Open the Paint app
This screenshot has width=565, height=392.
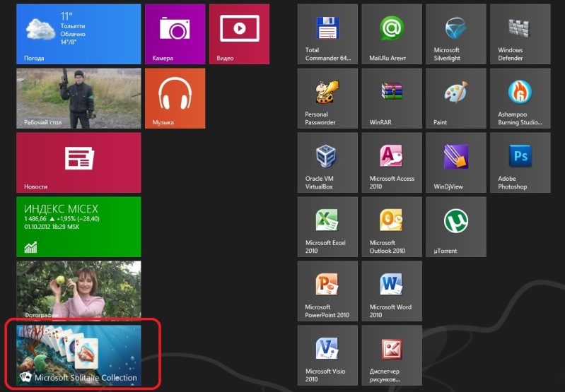point(455,98)
